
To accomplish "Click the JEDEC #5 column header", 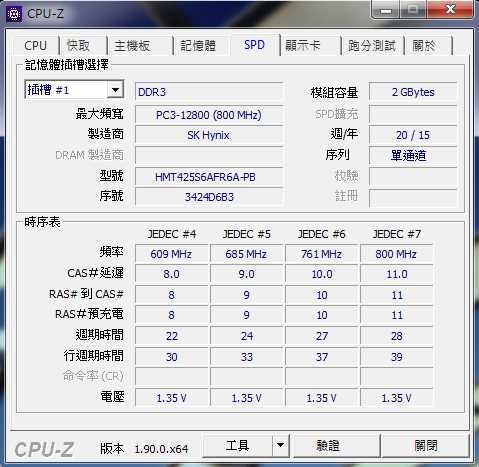I will pos(247,234).
